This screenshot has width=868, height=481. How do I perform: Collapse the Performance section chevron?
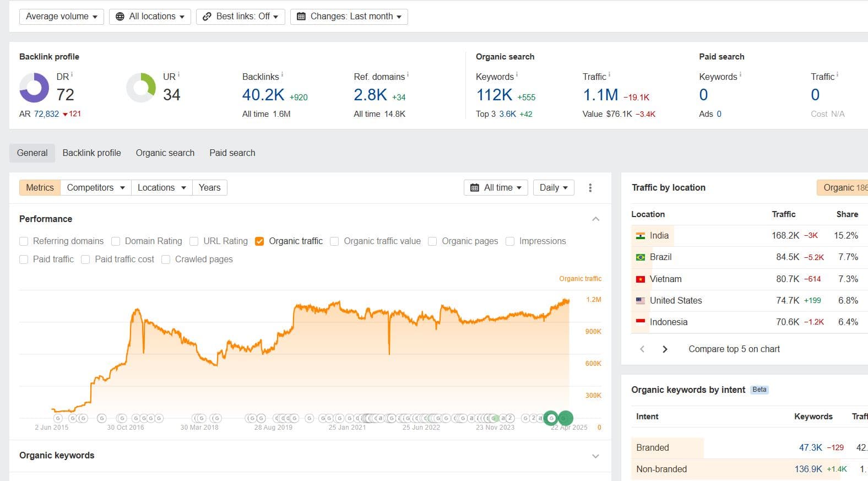(x=595, y=219)
